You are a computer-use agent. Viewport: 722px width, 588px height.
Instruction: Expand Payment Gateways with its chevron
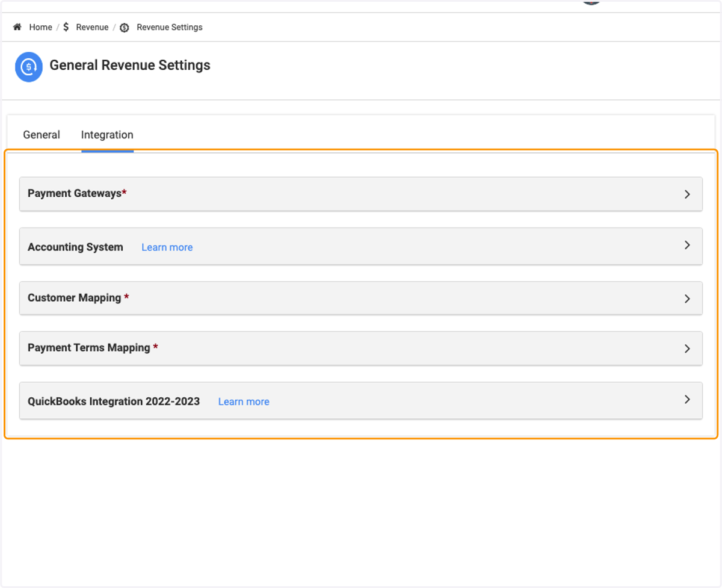pyautogui.click(x=687, y=194)
